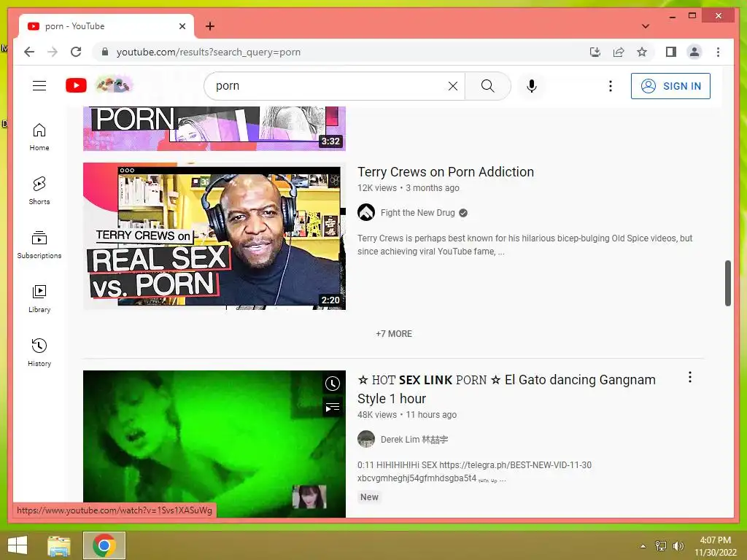This screenshot has width=747, height=560.
Task: Open the YouTube guide hamburger menu
Action: click(x=39, y=86)
